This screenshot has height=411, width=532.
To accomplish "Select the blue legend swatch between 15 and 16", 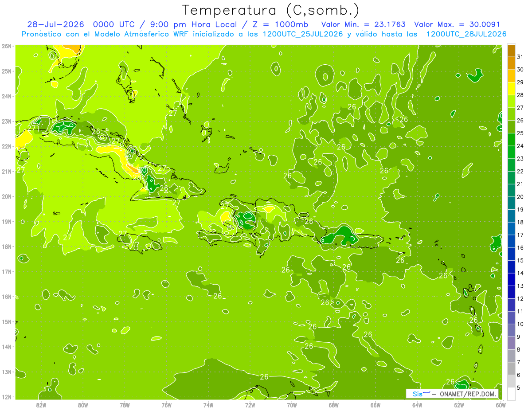I will tap(512, 254).
